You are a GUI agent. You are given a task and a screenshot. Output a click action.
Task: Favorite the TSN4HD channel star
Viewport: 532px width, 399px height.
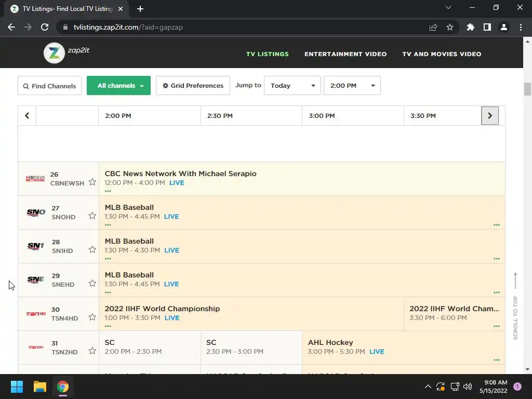click(x=92, y=317)
